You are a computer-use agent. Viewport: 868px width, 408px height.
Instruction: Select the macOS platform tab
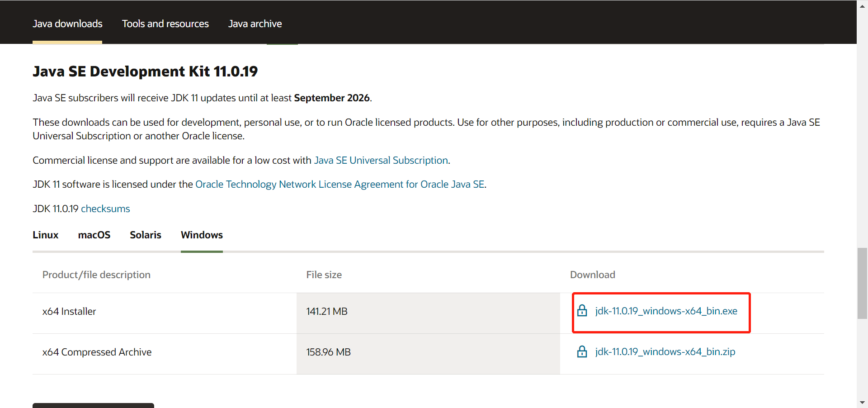(x=94, y=235)
